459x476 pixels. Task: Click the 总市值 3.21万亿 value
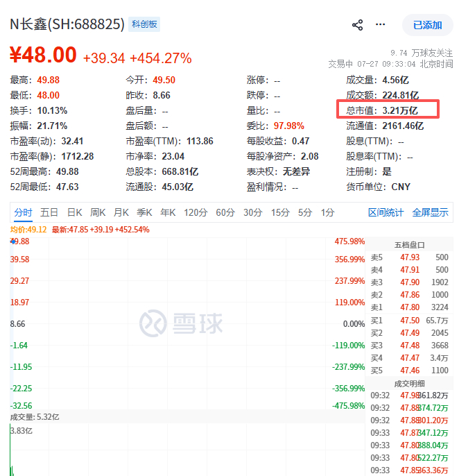[x=400, y=110]
